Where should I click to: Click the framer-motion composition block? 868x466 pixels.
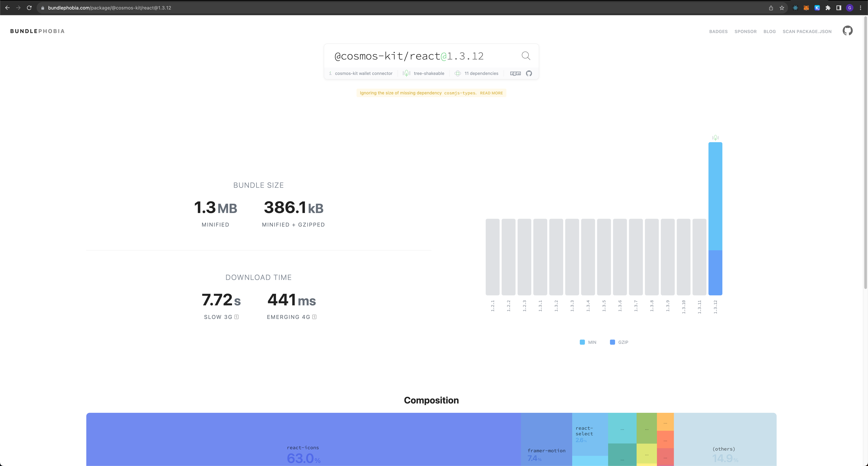546,439
